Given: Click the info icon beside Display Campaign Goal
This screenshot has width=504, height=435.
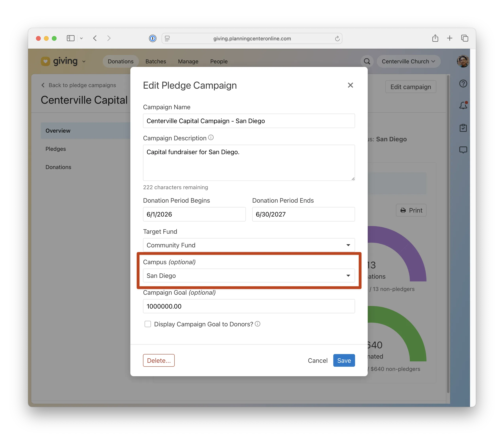Looking at the screenshot, I should click(x=257, y=324).
